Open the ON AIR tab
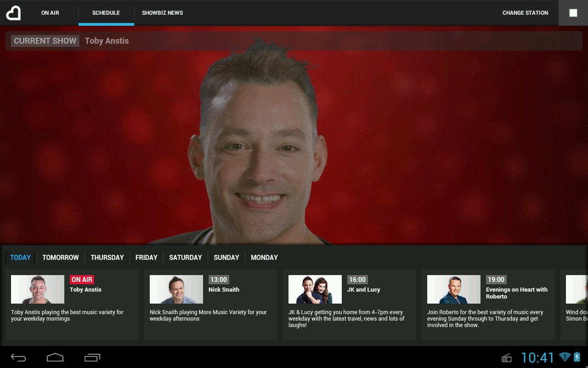Image resolution: width=588 pixels, height=368 pixels. 50,13
